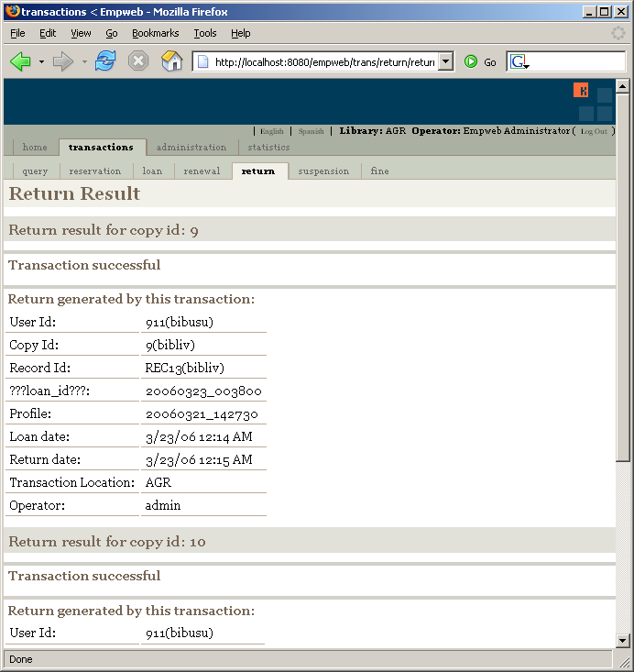Open the Bookmarks menu

click(x=155, y=33)
